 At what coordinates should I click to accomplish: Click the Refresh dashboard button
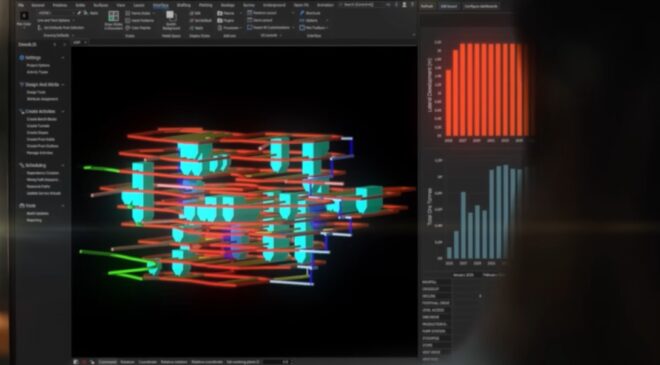[x=427, y=6]
